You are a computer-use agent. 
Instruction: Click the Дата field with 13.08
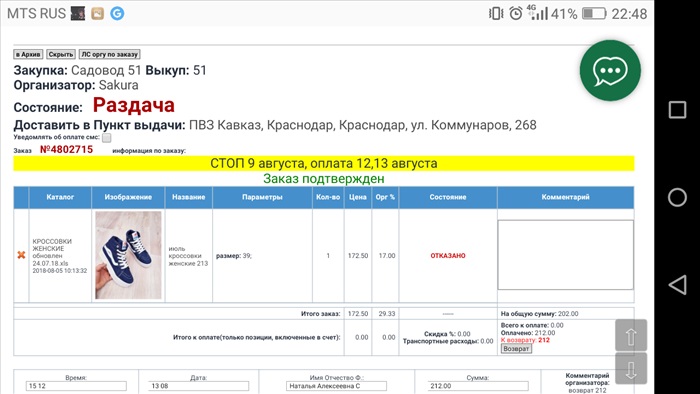[198, 386]
